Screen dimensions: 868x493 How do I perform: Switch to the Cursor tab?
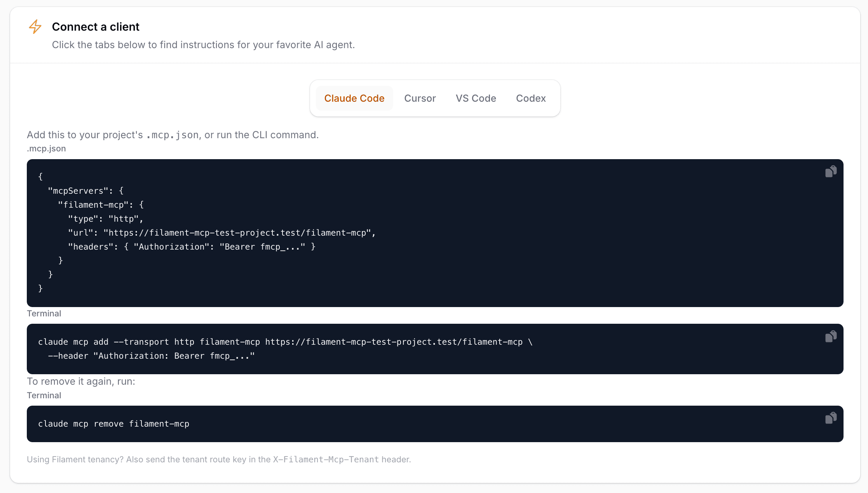(x=420, y=98)
